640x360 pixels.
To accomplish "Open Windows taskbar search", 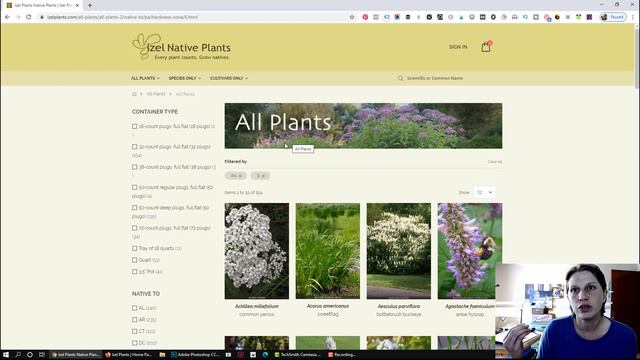I will coord(18,355).
